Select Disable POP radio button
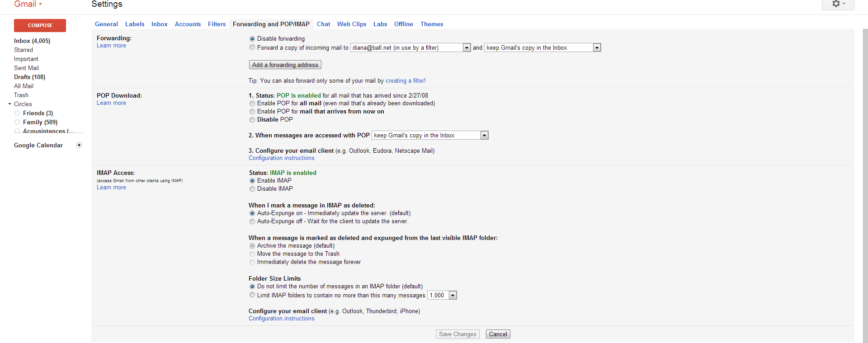 252,120
